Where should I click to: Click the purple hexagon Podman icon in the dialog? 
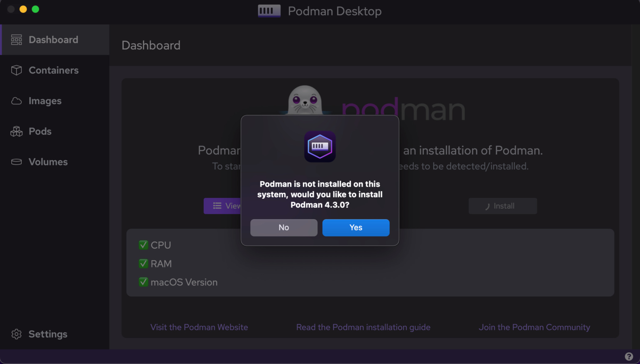(x=320, y=147)
